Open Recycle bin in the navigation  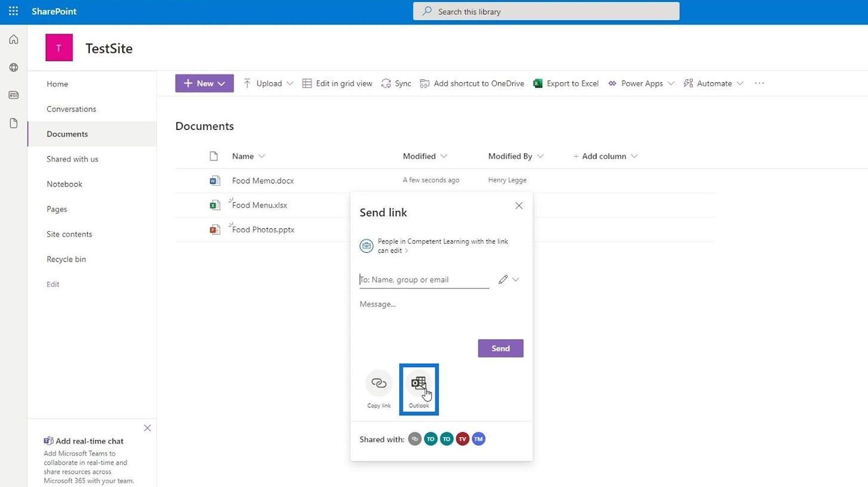[66, 259]
